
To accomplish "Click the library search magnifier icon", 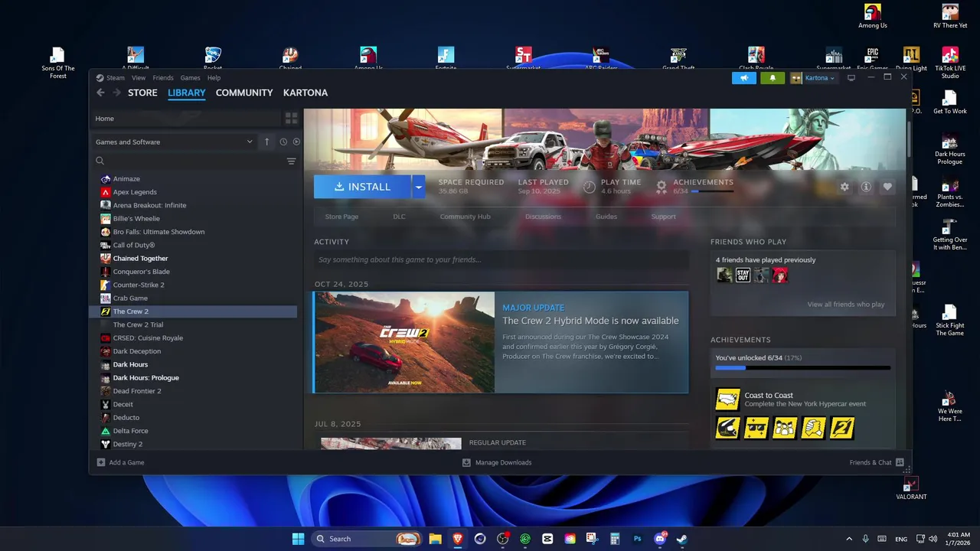I will pos(100,161).
